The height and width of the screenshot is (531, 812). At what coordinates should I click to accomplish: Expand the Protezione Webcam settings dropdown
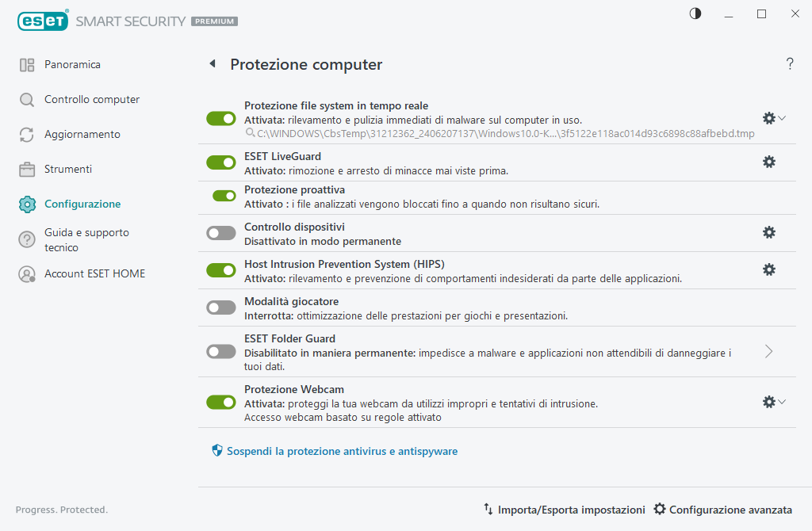pyautogui.click(x=782, y=402)
